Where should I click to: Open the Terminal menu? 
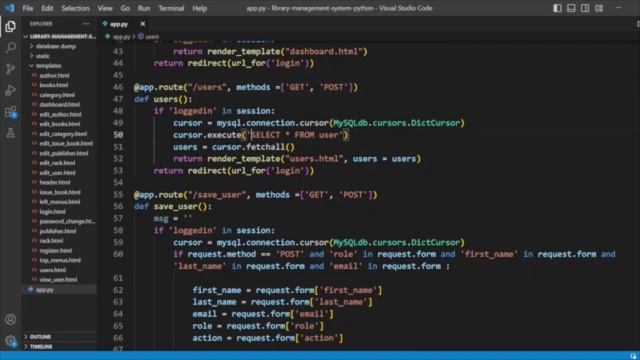pyautogui.click(x=171, y=8)
